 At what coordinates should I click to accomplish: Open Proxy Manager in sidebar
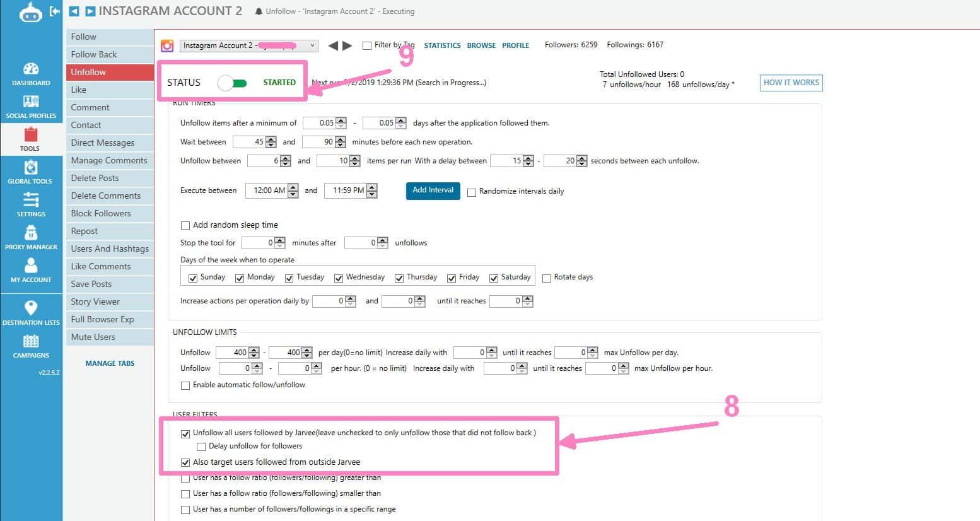click(x=31, y=238)
